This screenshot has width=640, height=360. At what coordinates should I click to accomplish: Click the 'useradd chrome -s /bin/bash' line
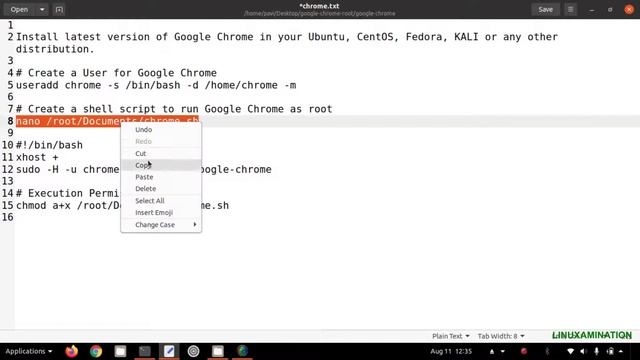[156, 85]
